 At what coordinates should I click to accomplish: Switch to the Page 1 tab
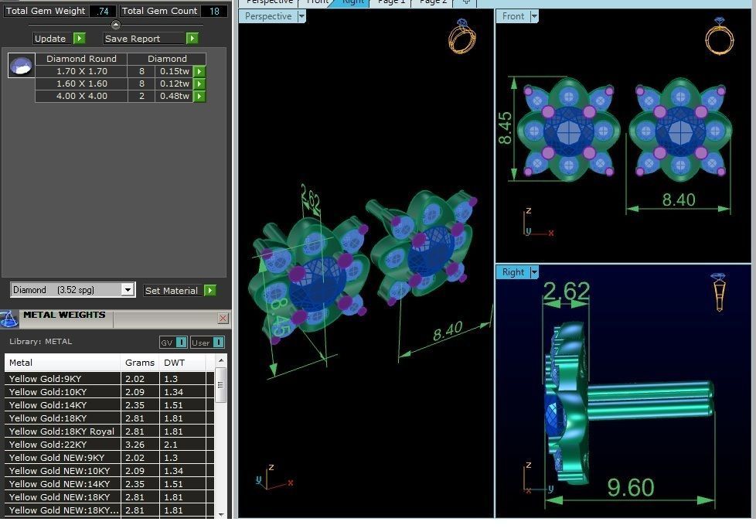pyautogui.click(x=391, y=2)
